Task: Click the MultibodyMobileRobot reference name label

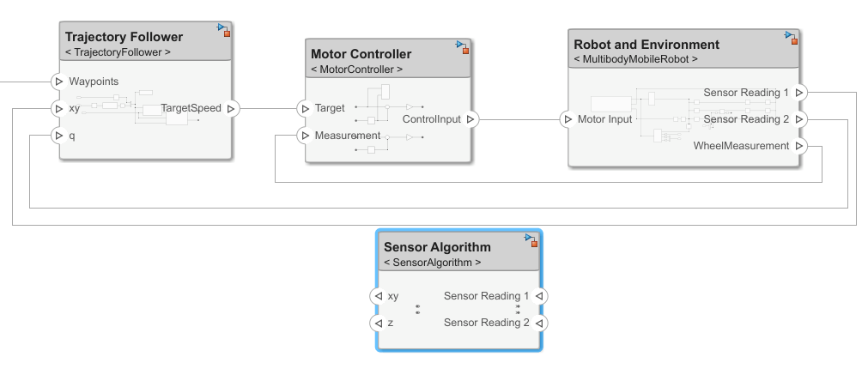Action: click(x=634, y=59)
